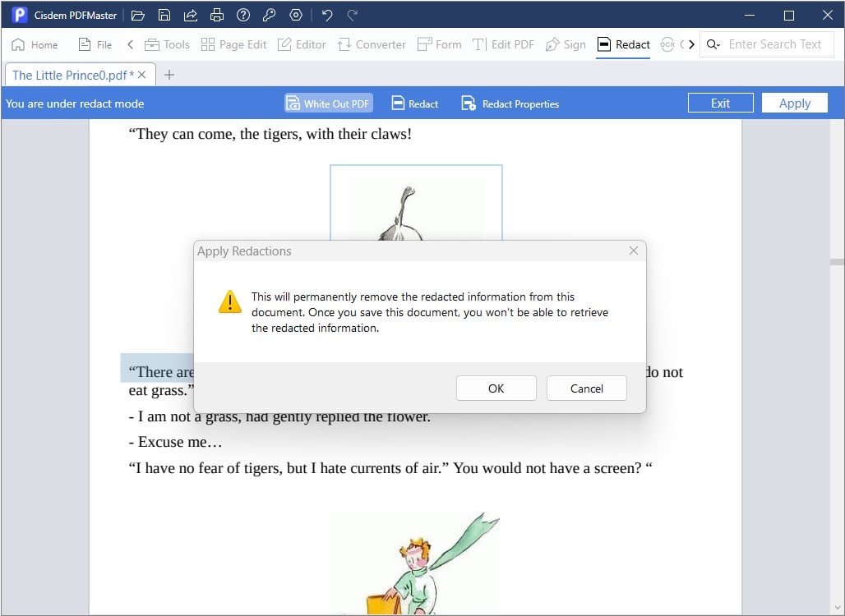
Task: Click the line beginning "They can come, the tigers"
Action: coord(270,134)
